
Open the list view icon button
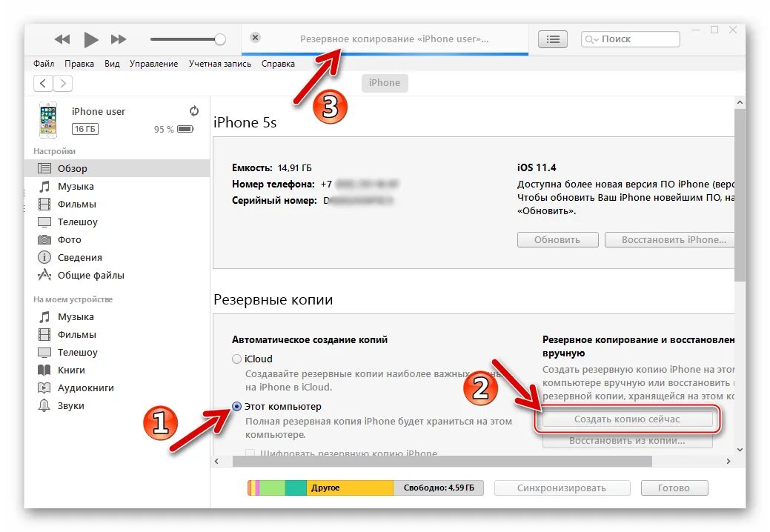pyautogui.click(x=553, y=39)
